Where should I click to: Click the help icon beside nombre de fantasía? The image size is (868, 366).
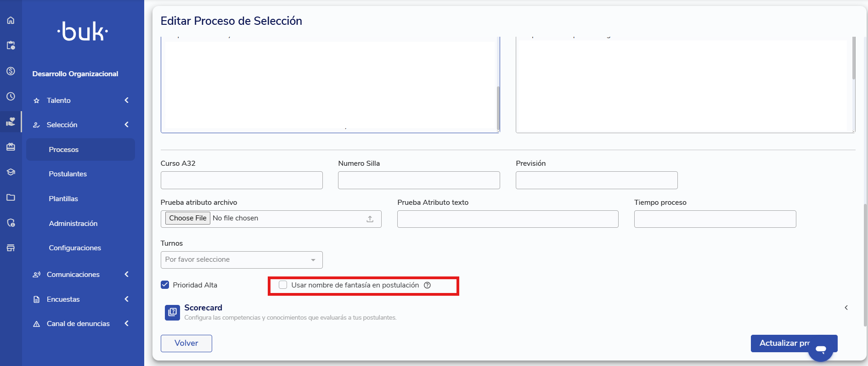[x=427, y=285]
